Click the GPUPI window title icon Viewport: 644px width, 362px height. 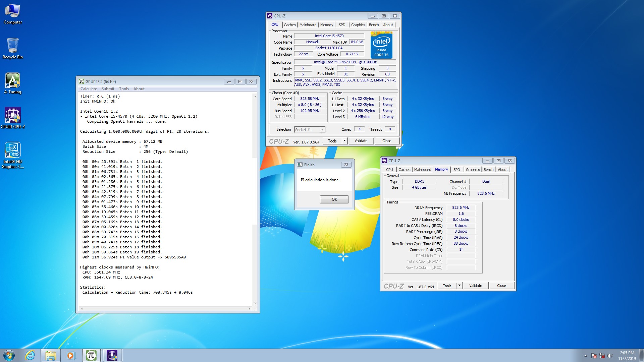tap(81, 81)
